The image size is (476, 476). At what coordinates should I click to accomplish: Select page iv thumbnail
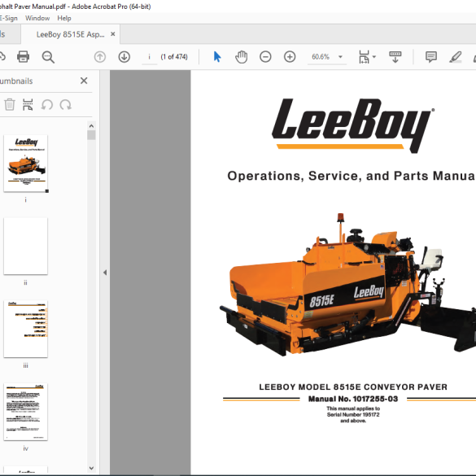point(26,412)
